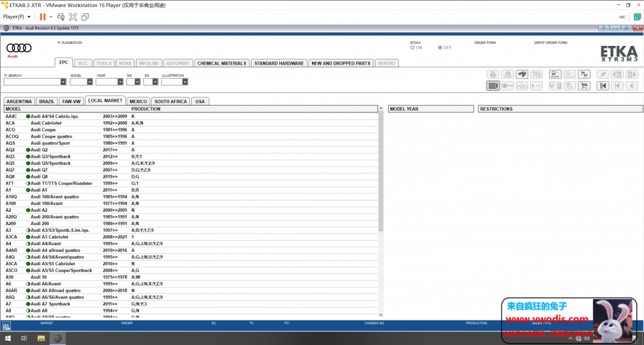Open File Explorer from taskbar
This screenshot has height=345, width=644.
(x=41, y=339)
